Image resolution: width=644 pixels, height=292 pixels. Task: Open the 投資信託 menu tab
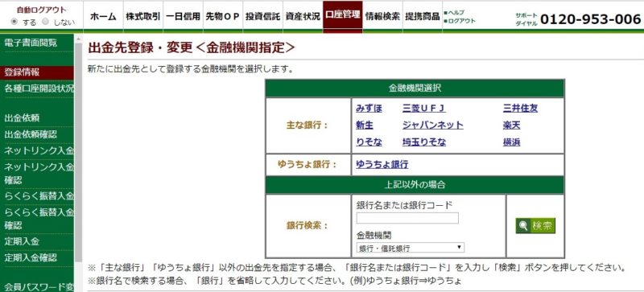(x=262, y=16)
